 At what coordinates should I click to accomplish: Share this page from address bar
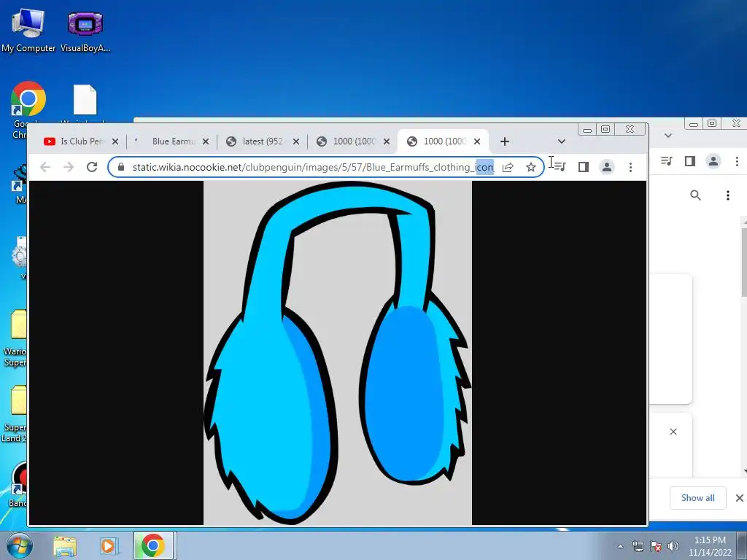point(508,167)
